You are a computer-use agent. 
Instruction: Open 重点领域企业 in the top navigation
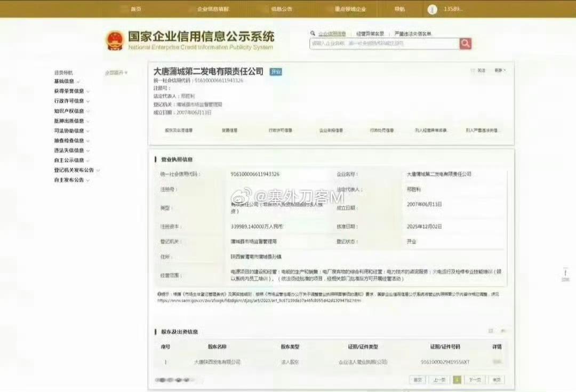350,9
